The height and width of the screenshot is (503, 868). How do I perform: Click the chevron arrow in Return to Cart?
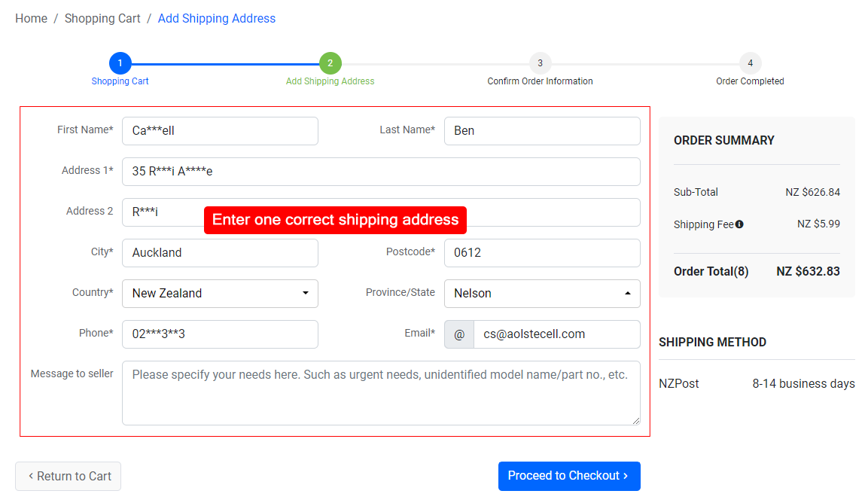tap(31, 476)
